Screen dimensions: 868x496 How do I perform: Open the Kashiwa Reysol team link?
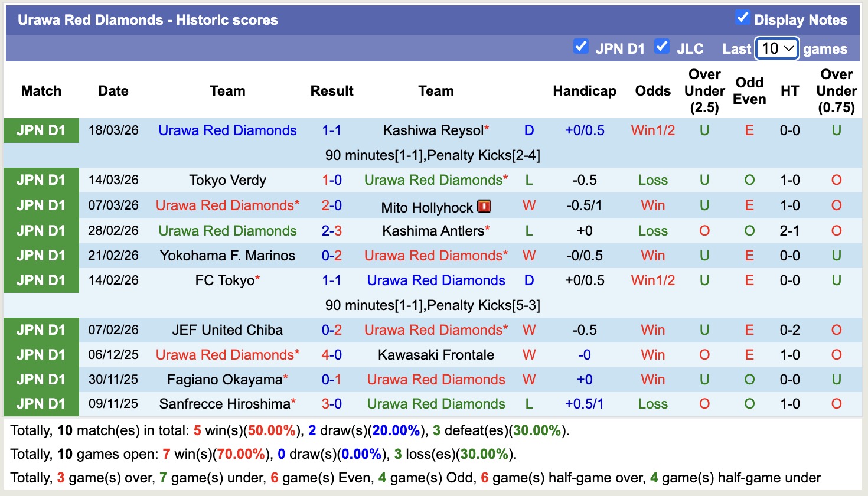[432, 130]
